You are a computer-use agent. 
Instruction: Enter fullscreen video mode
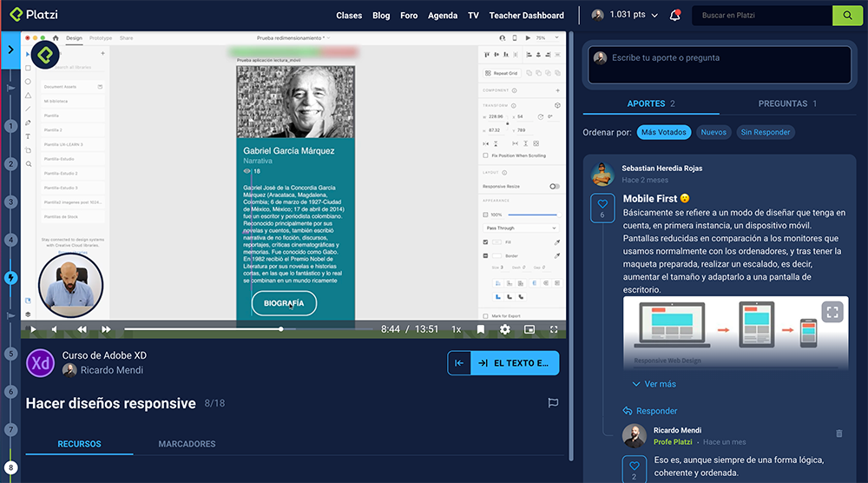click(x=554, y=330)
